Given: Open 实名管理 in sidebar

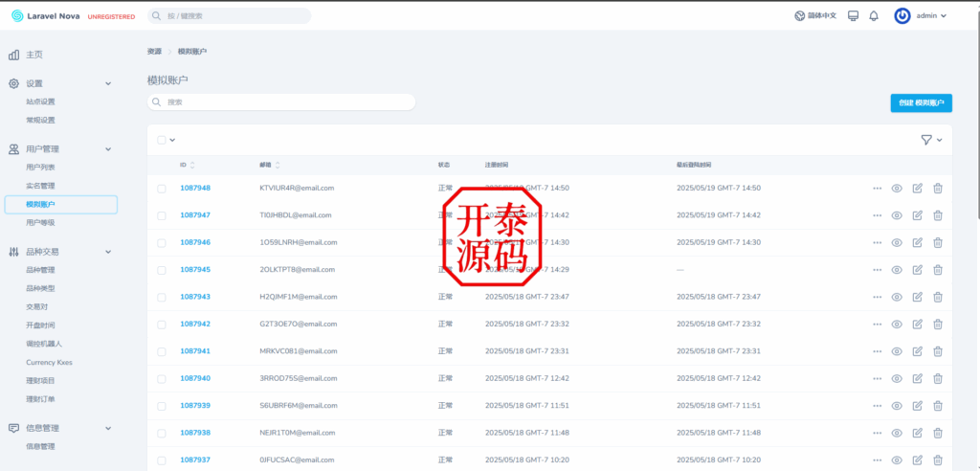Looking at the screenshot, I should tap(40, 186).
